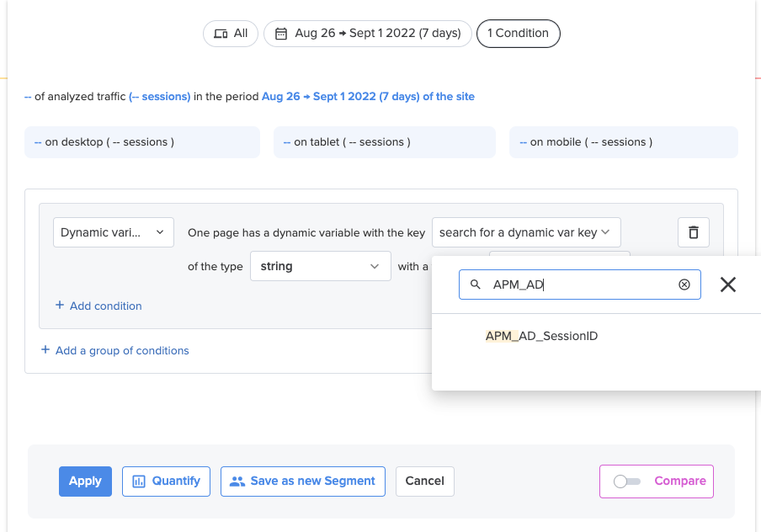Click the chart icon on Quantify button
This screenshot has width=761, height=532.
coord(139,481)
